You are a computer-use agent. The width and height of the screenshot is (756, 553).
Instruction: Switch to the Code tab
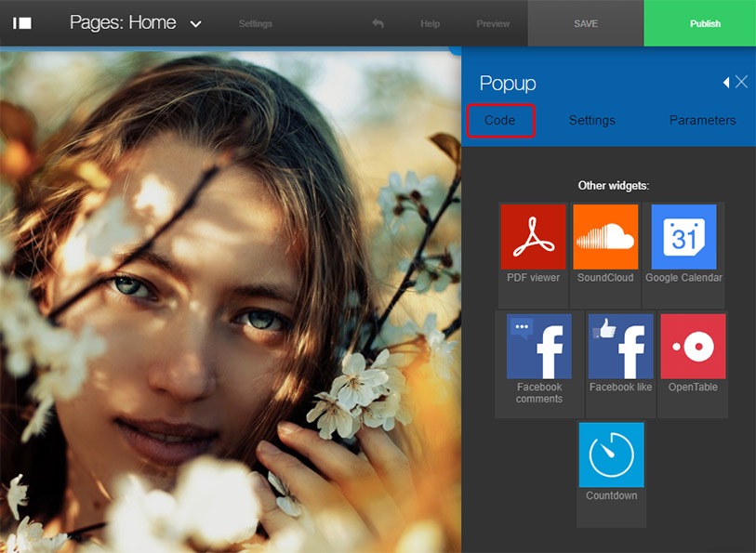(500, 121)
